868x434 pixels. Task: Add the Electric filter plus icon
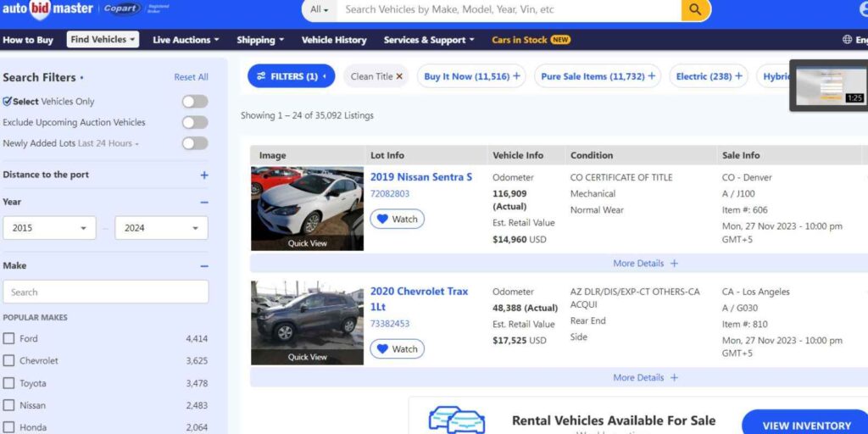click(x=738, y=76)
